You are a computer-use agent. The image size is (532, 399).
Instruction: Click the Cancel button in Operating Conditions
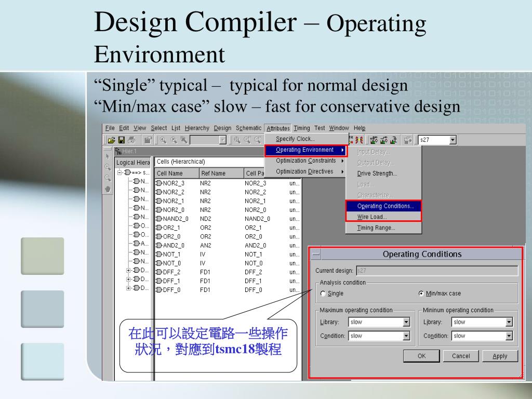point(461,356)
